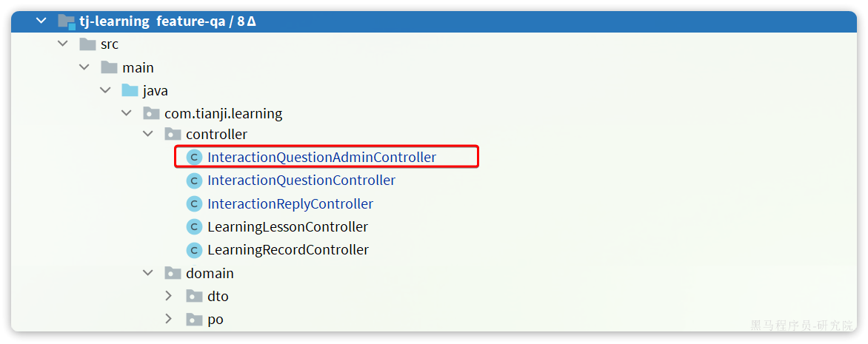Image resolution: width=868 pixels, height=344 pixels.
Task: Click the com.tianji.learning package icon
Action: 151,114
